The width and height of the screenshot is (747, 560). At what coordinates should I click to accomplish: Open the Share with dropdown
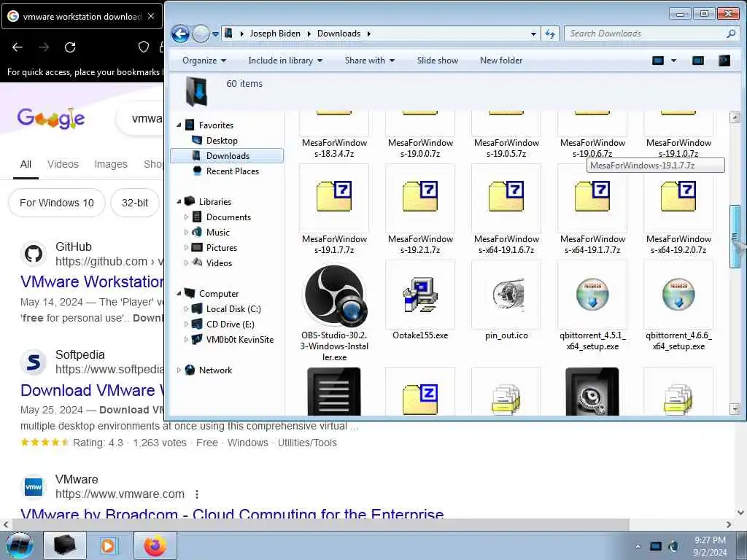click(370, 61)
